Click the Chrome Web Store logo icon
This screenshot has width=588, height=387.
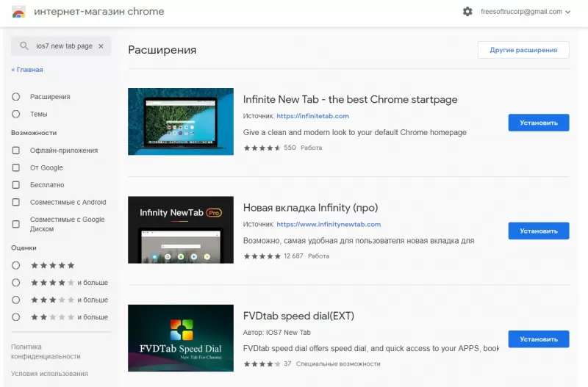pyautogui.click(x=18, y=12)
